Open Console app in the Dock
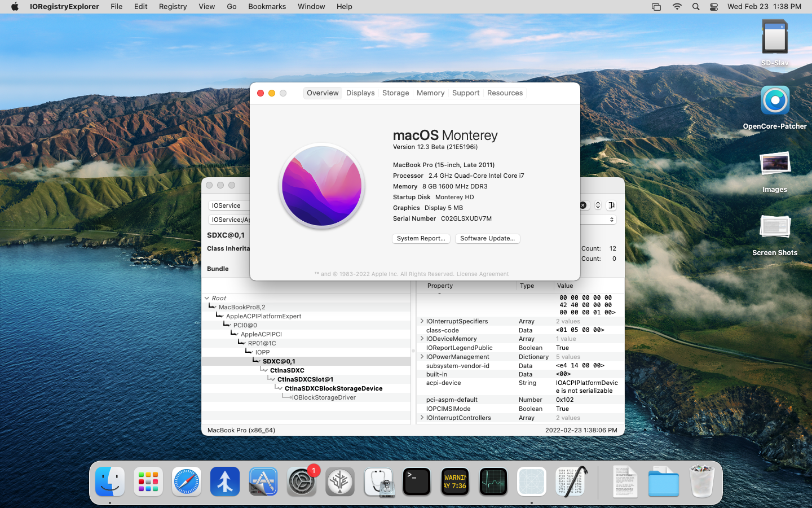 pos(455,481)
